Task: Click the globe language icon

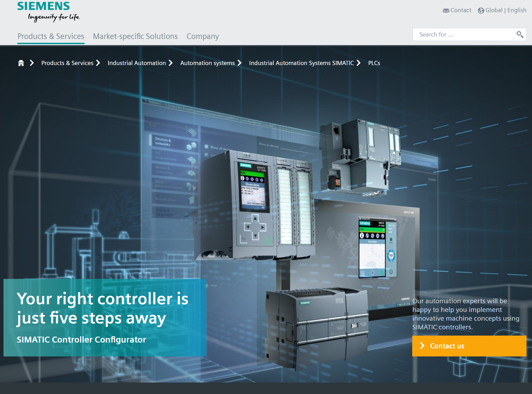Action: click(x=481, y=10)
